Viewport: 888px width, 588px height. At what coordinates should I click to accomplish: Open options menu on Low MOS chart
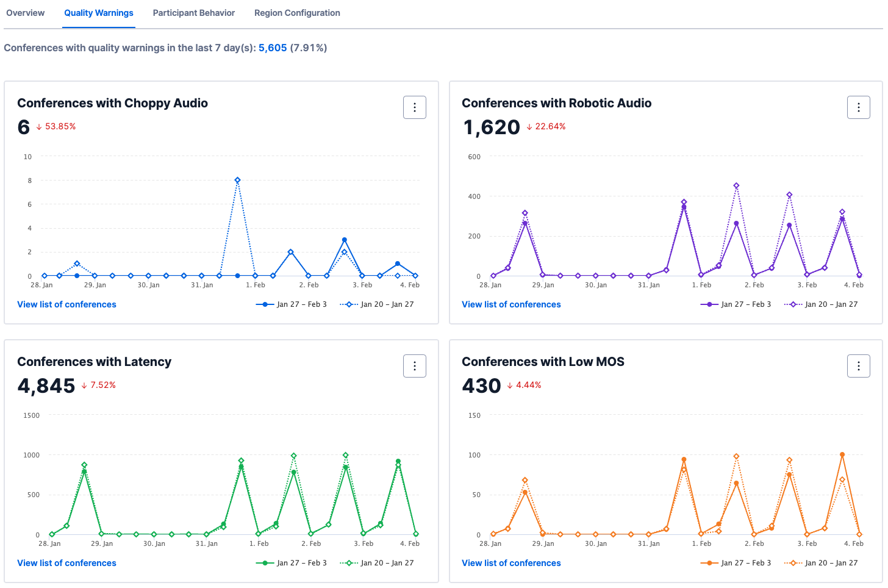point(858,365)
